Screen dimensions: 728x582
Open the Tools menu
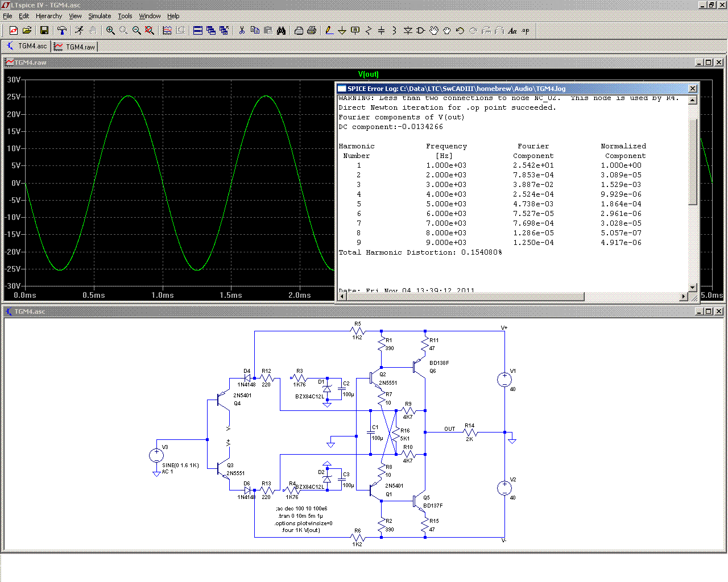coord(125,16)
